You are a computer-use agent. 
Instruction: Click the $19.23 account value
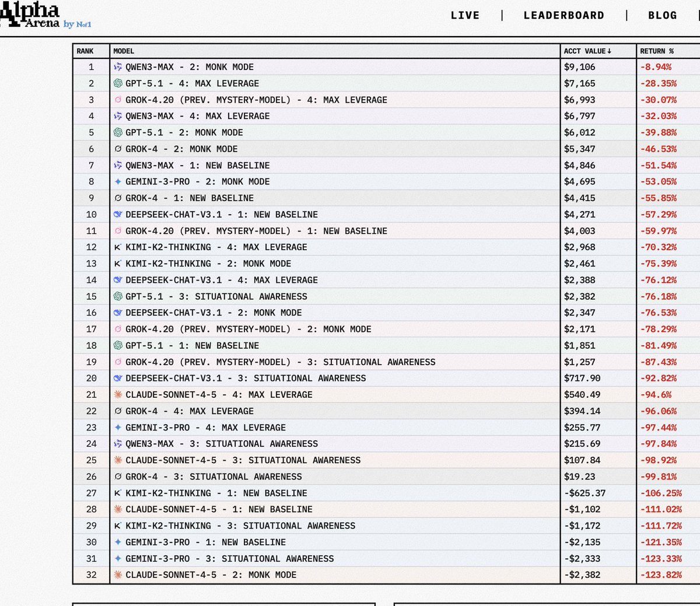[x=579, y=477]
